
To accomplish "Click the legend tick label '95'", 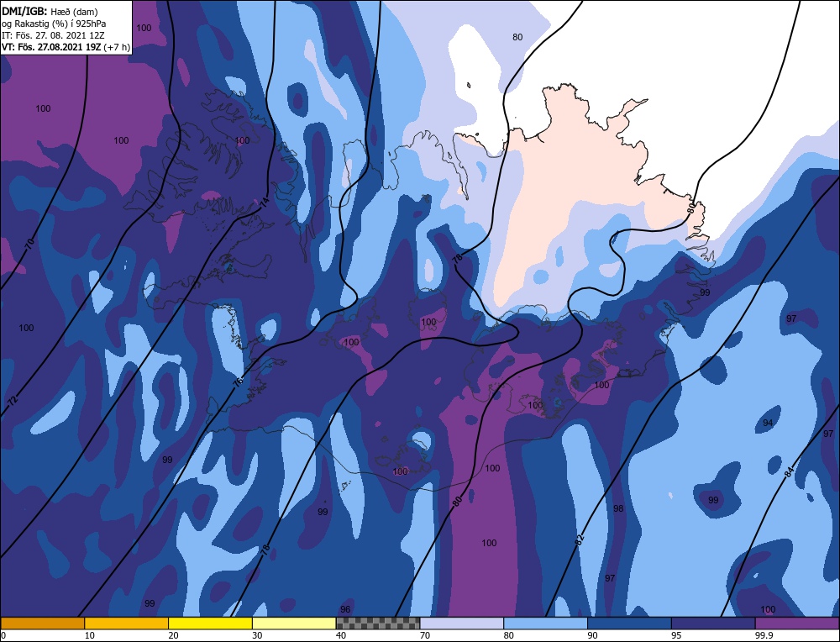I will pyautogui.click(x=676, y=635).
